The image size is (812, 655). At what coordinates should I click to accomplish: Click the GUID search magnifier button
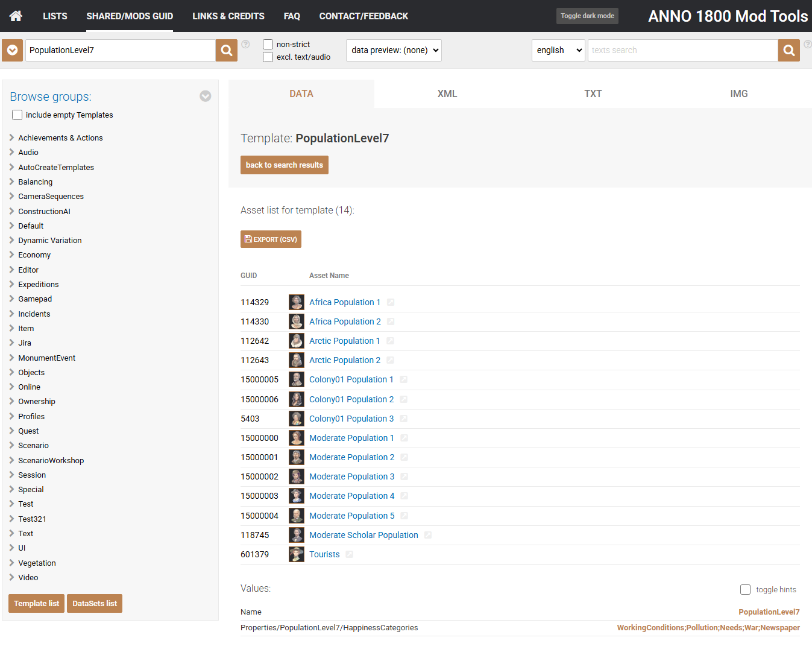(x=227, y=51)
